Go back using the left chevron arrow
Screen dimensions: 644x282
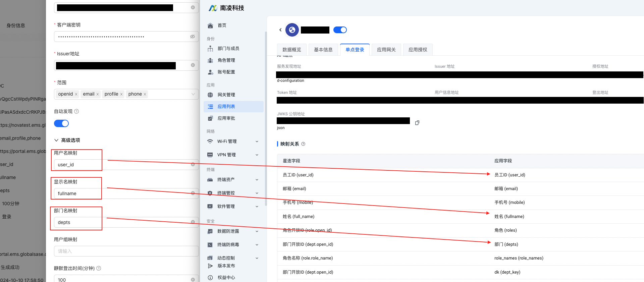click(x=280, y=30)
